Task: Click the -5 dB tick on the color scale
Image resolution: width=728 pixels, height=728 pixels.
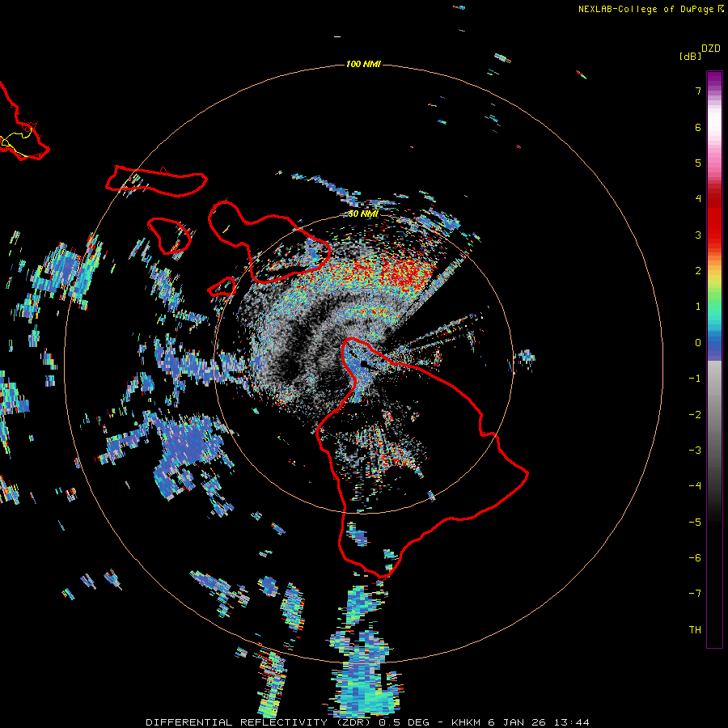Action: click(x=695, y=523)
